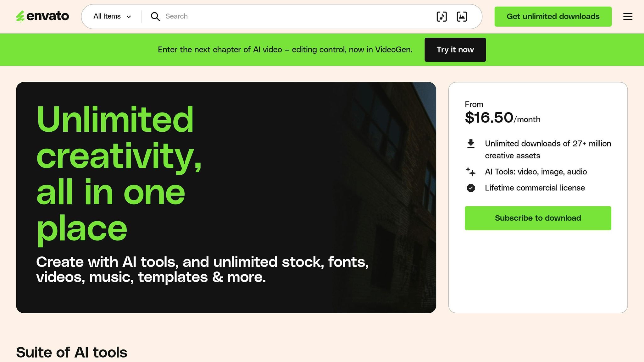The image size is (644, 362).
Task: Click the license badge icon beside lifetime commercial license
Action: click(x=470, y=188)
